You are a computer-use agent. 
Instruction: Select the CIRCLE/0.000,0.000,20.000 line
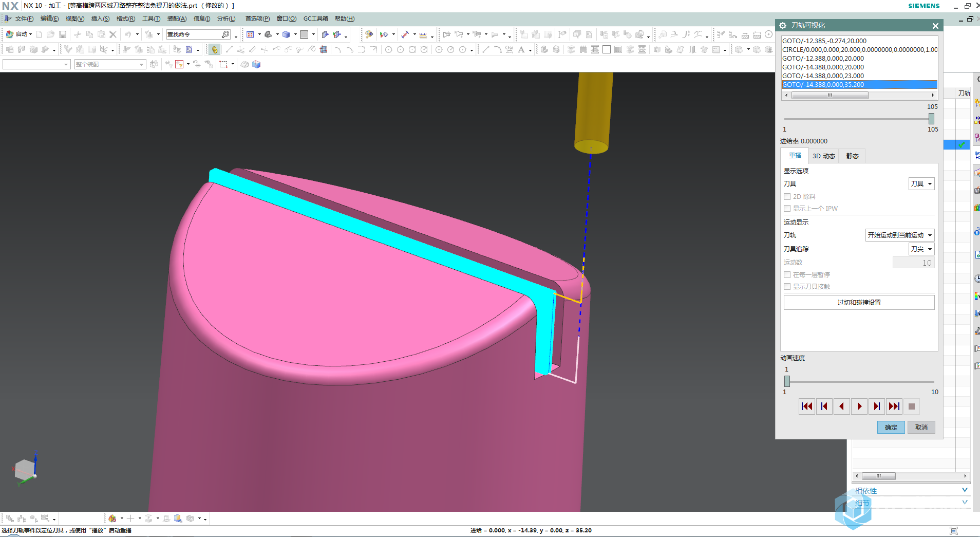(x=859, y=49)
